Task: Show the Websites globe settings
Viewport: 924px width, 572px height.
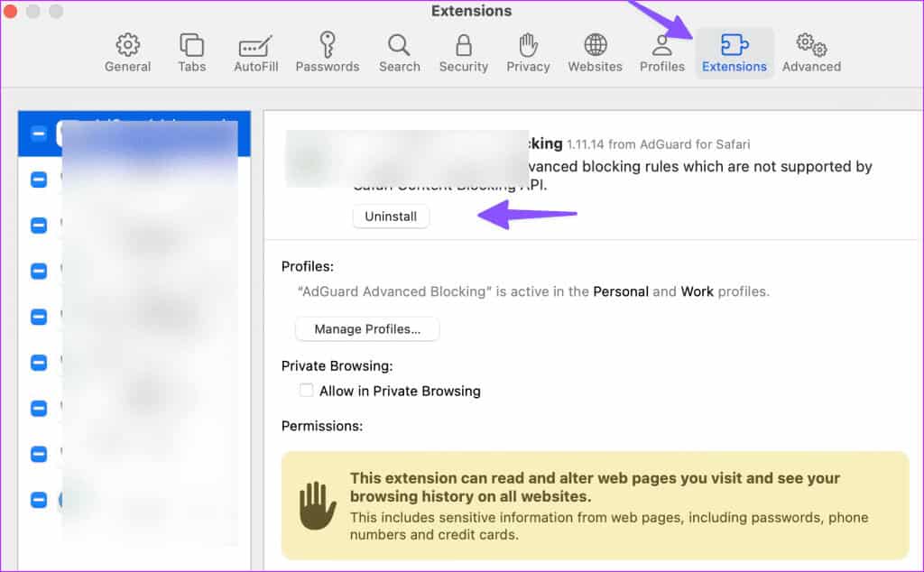Action: point(595,53)
